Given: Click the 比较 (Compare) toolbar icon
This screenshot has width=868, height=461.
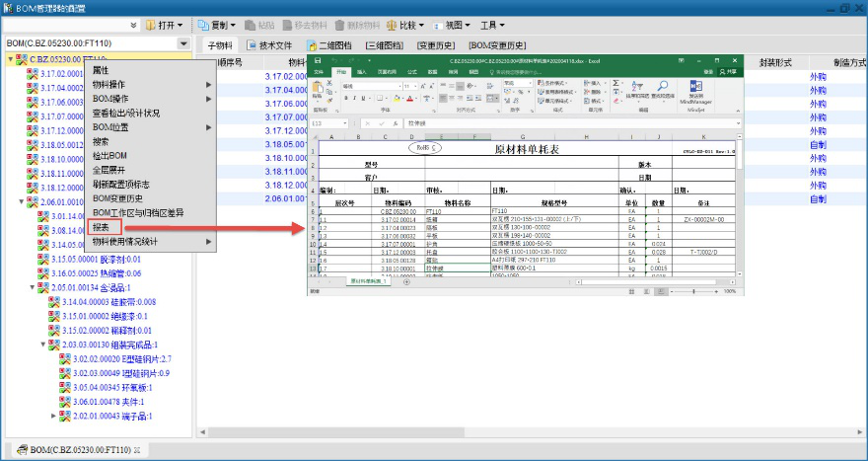Looking at the screenshot, I should coord(393,24).
